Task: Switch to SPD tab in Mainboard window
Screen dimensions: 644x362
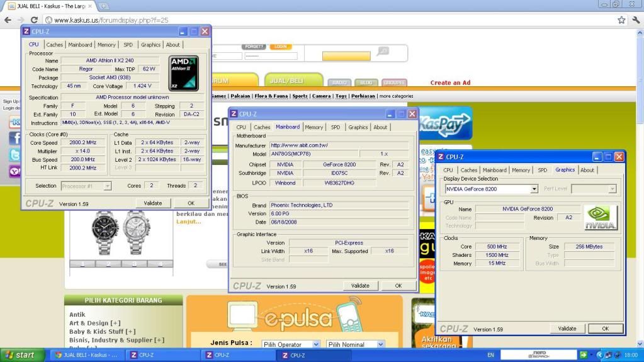Action: (336, 127)
